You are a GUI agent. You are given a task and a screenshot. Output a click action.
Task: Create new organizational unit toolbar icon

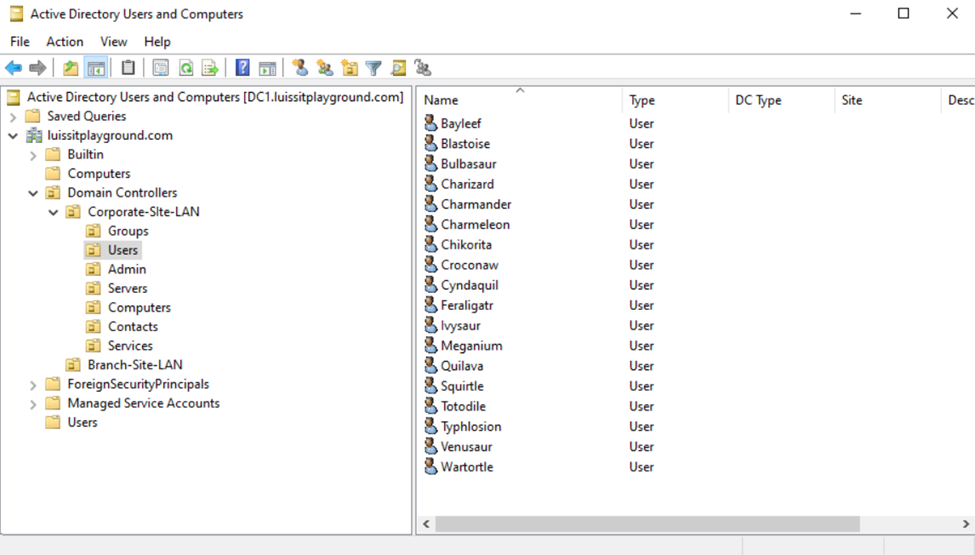pos(350,68)
